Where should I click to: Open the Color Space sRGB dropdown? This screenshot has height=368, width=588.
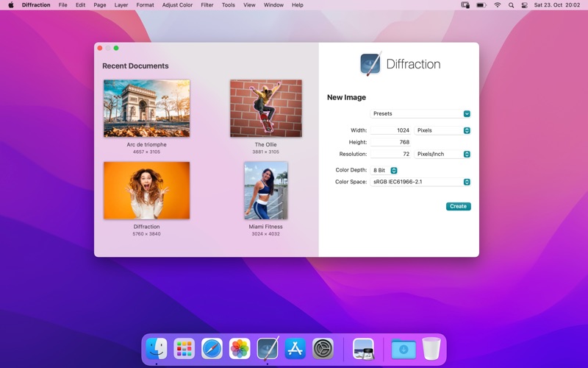[x=420, y=182]
